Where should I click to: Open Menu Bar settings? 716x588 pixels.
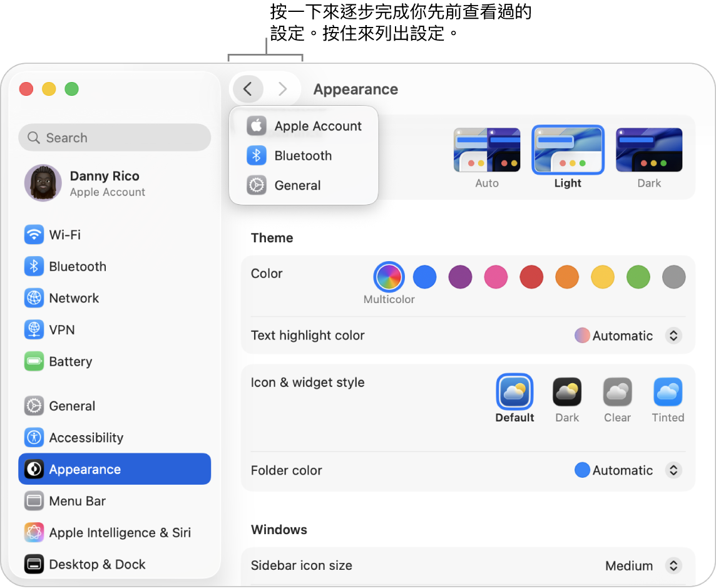point(77,501)
